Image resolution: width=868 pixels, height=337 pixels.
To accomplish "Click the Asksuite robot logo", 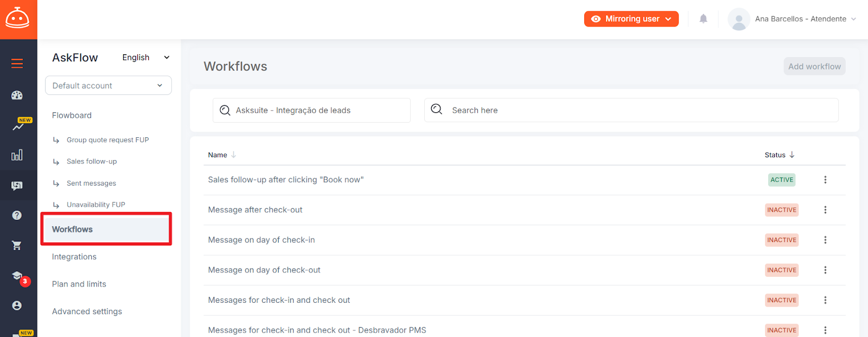I will pos(18,19).
